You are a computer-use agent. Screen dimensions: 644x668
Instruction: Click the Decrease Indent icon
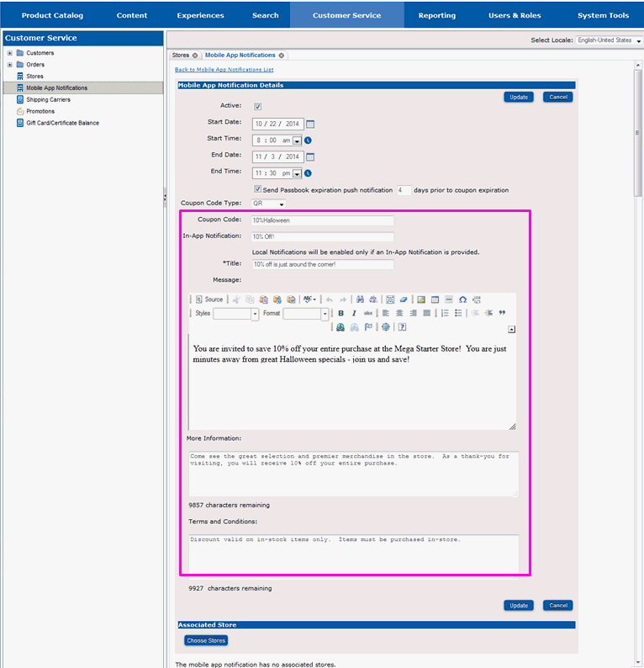[x=475, y=313]
